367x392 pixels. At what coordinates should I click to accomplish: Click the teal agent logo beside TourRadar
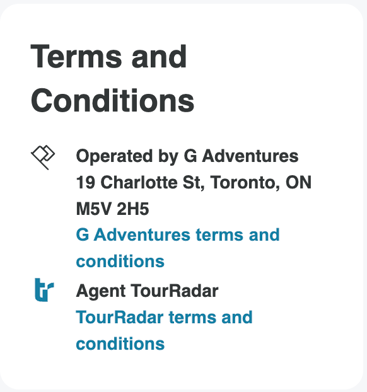(44, 290)
